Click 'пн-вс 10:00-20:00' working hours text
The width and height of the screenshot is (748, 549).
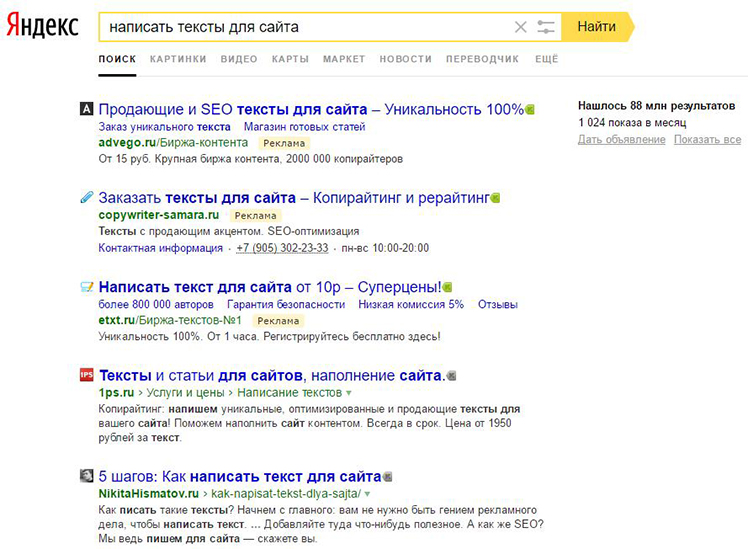click(x=385, y=248)
